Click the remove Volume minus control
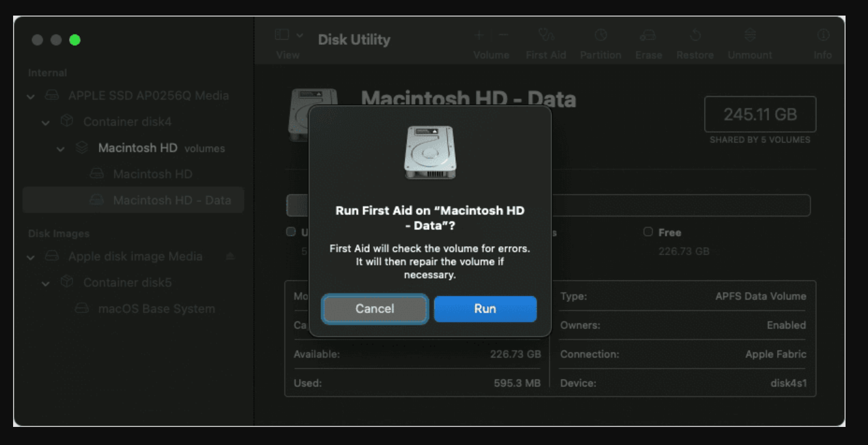Viewport: 868px width, 445px height. tap(503, 35)
